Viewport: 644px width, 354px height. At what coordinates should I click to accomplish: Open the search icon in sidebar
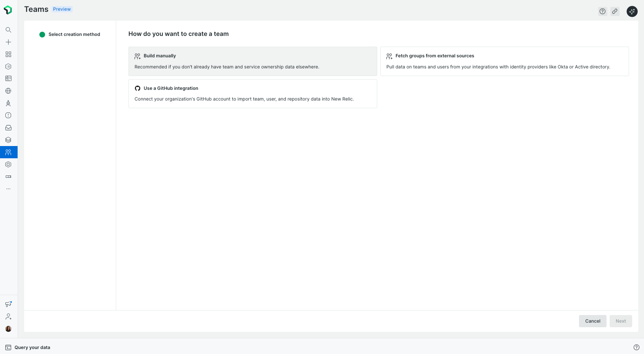(8, 30)
